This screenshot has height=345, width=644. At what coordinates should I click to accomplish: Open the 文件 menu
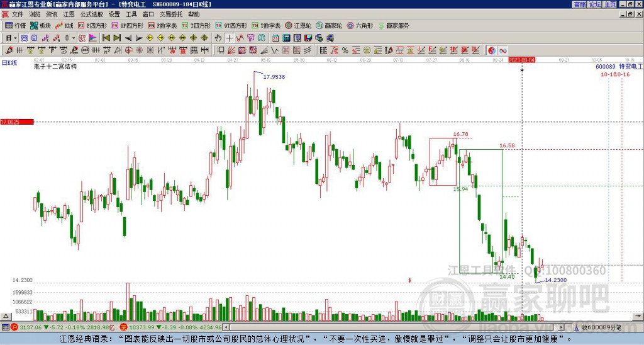coord(18,14)
